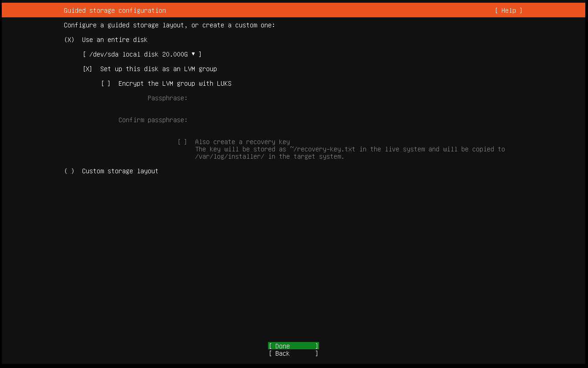Select the Custom storage layout radio button
The width and height of the screenshot is (588, 368).
69,171
